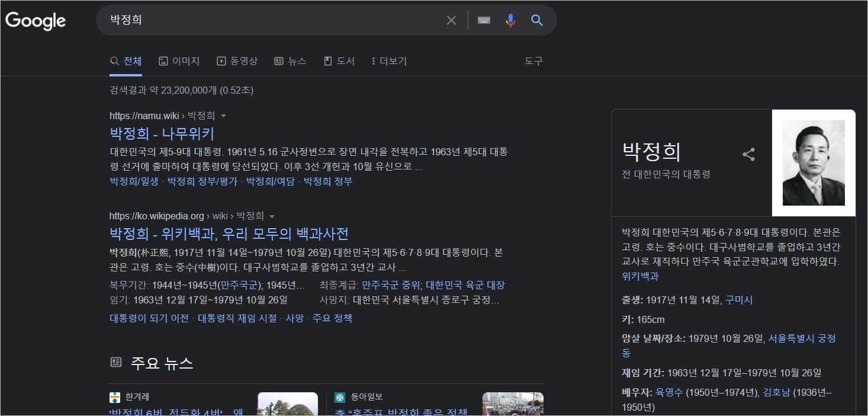Click the magnifier search button
Image resolution: width=868 pixels, height=416 pixels.
coord(537,20)
